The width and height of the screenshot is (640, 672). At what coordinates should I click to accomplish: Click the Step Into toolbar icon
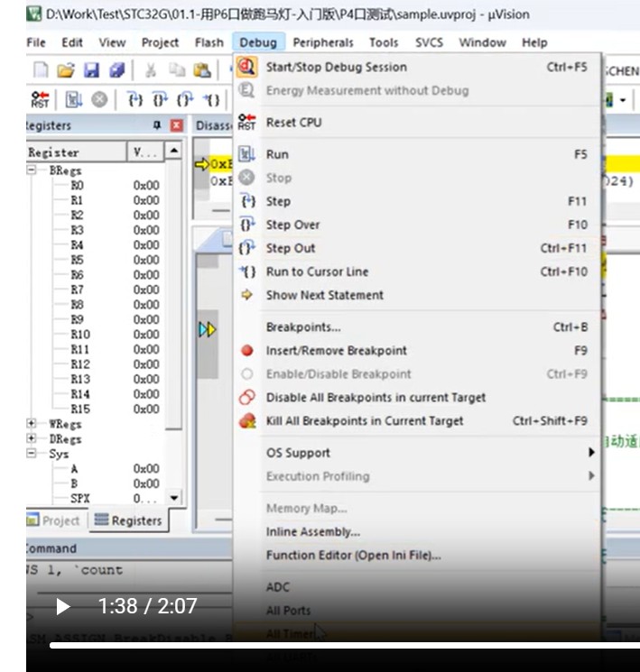point(135,100)
